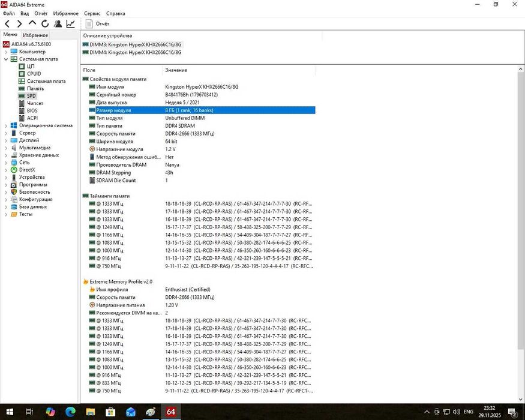Open the Windows Start menu

point(10,412)
